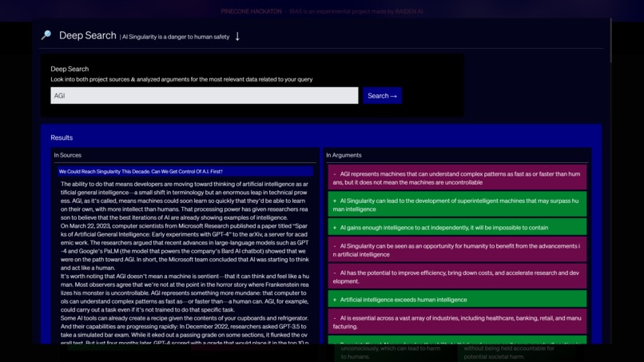This screenshot has width=644, height=362.
Task: Select argument 'Artificial intelligence exceeds human intelligence'
Action: click(x=457, y=299)
